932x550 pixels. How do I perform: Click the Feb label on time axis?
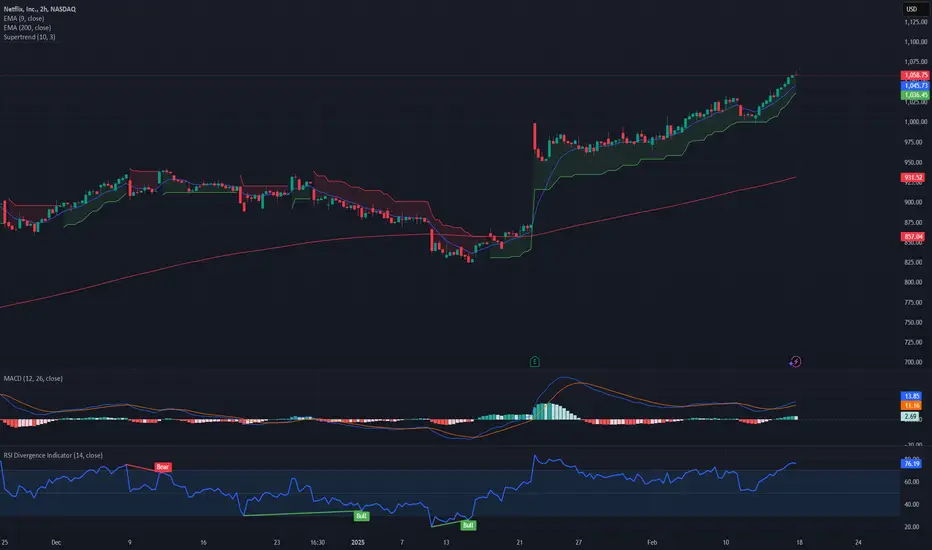(652, 542)
